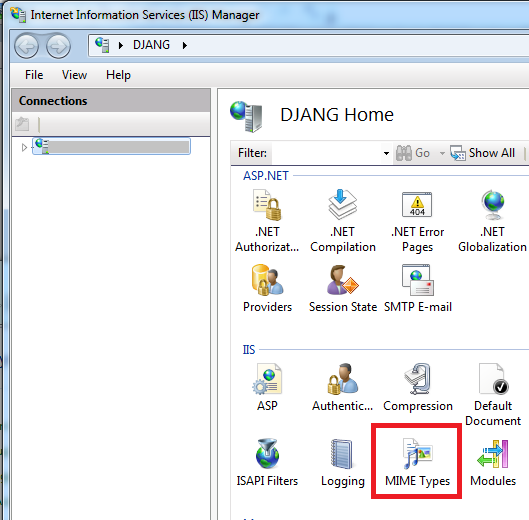
Task: Click into the Filter text field
Action: tap(327, 154)
